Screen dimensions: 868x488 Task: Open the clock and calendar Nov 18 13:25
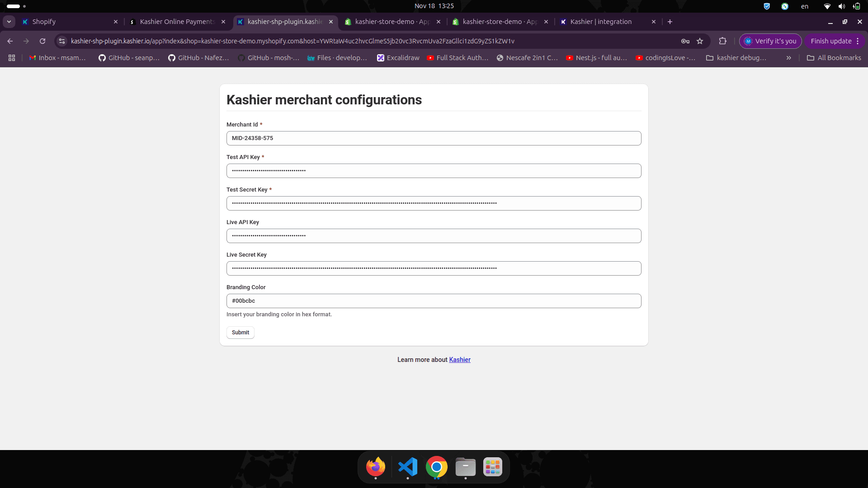(434, 6)
